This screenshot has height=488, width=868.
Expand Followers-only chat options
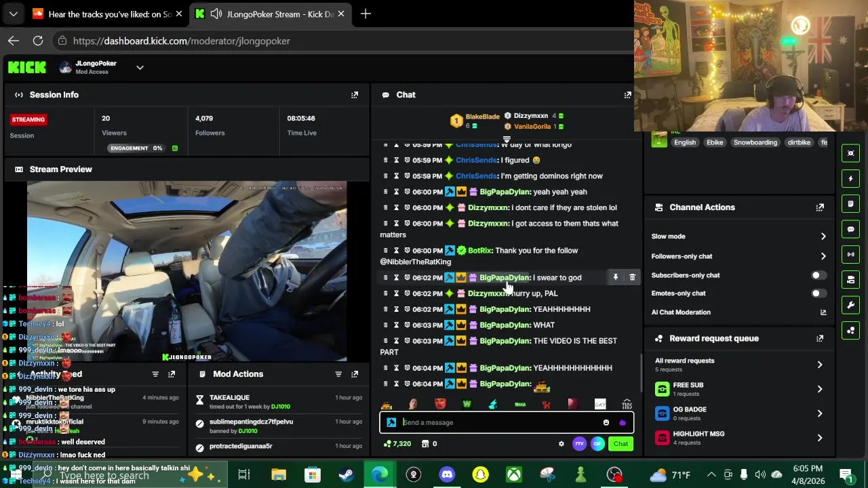click(823, 256)
